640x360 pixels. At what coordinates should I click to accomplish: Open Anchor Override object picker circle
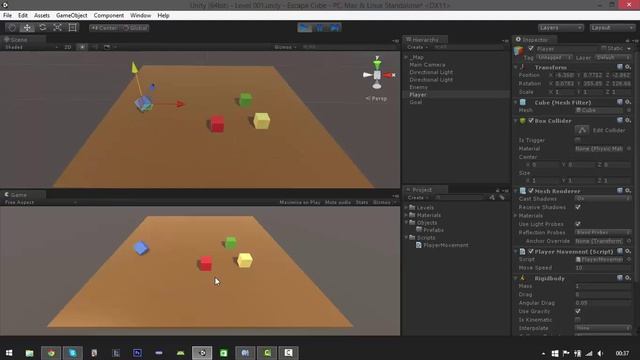tap(629, 241)
